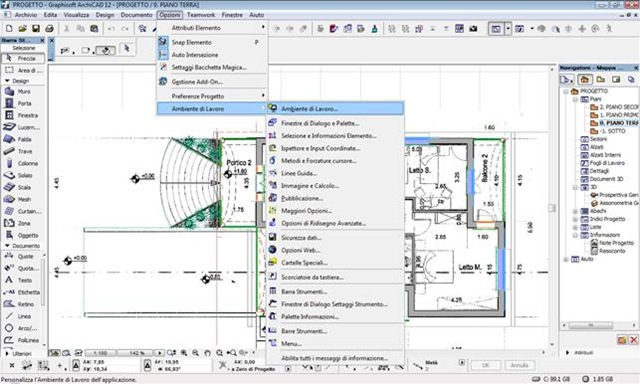Viewport: 640px width, 384px height.
Task: Select the Mesh tool
Action: pyautogui.click(x=23, y=200)
